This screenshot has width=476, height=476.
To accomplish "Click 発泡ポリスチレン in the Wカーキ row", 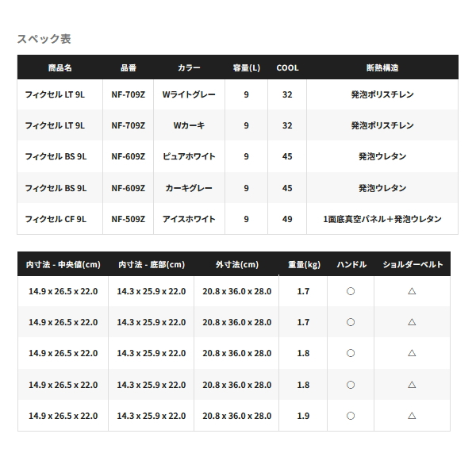I will click(x=382, y=125).
